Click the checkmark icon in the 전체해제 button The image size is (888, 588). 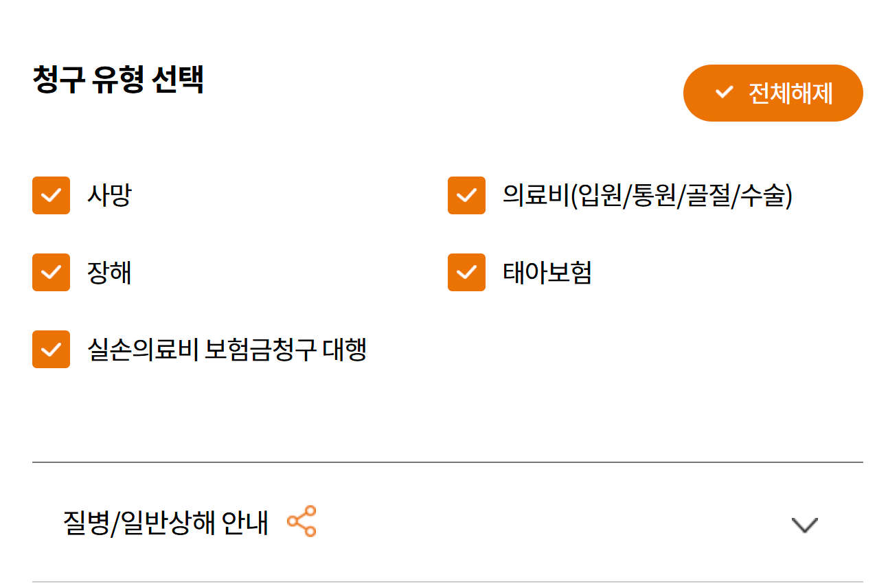[x=724, y=92]
